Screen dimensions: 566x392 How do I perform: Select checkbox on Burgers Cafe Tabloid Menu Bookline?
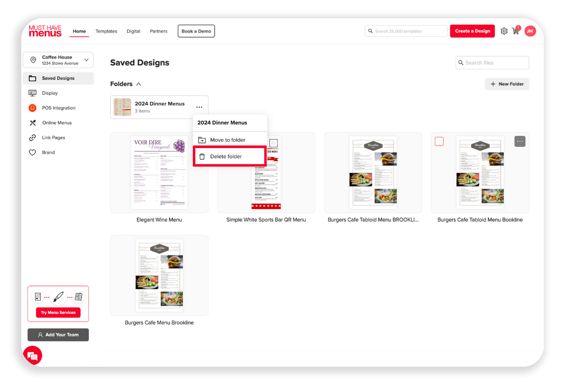[x=439, y=141]
